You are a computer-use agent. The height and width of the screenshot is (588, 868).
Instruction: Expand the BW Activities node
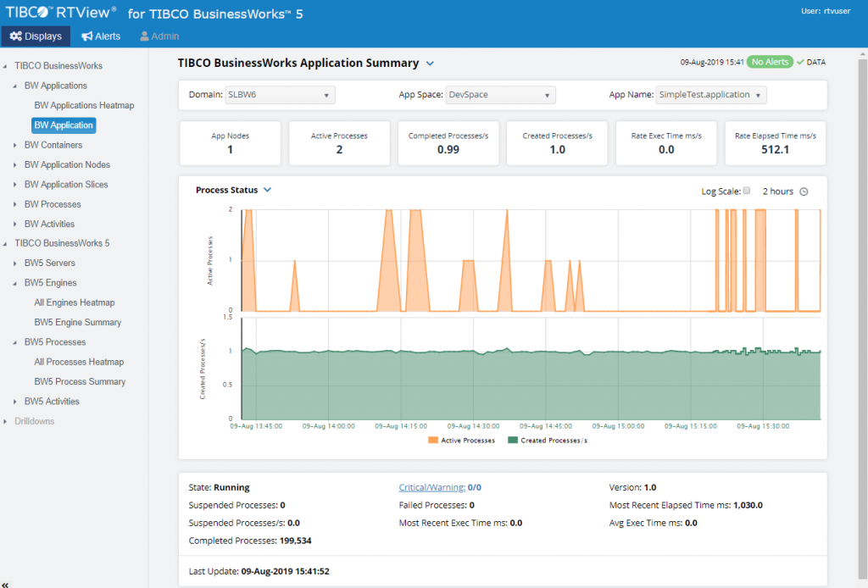click(x=15, y=224)
